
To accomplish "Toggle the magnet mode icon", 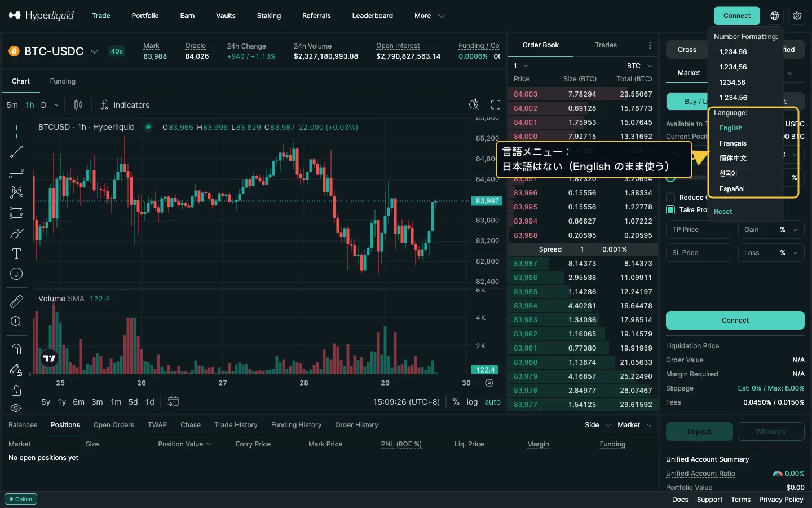I will tap(16, 349).
